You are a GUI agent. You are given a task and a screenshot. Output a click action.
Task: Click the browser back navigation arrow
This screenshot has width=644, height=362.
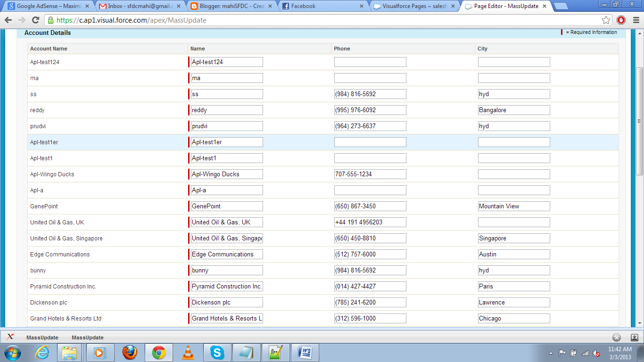tap(8, 20)
